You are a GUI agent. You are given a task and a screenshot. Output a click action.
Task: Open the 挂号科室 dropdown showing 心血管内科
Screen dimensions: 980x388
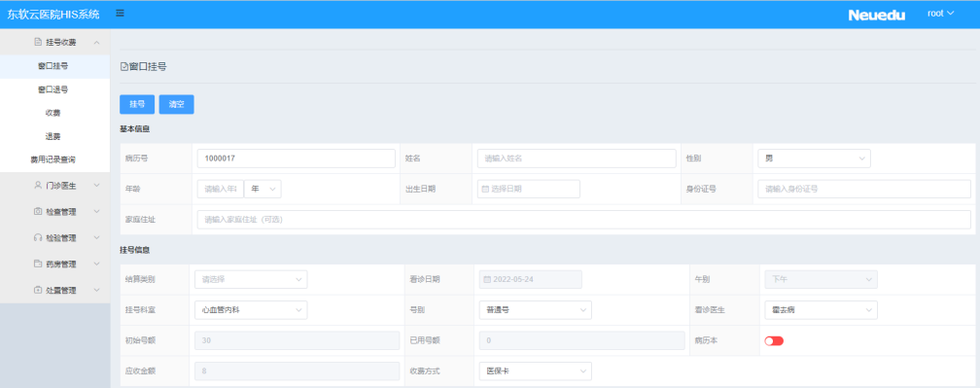coord(251,310)
